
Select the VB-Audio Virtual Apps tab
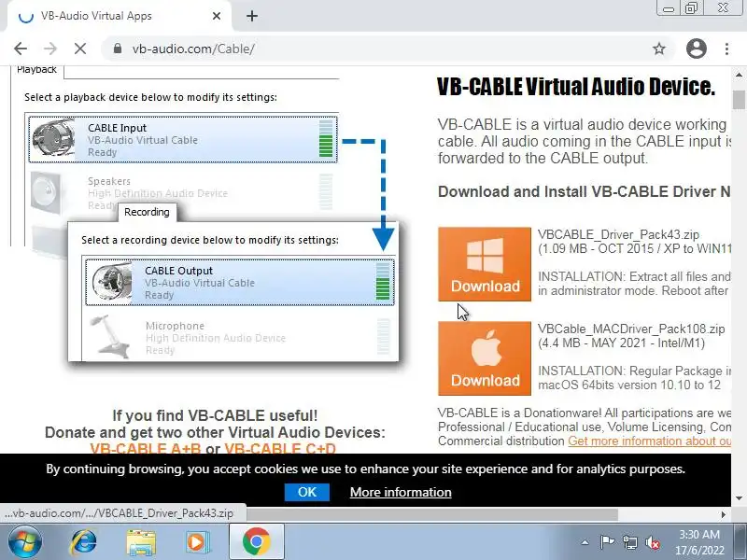click(120, 16)
